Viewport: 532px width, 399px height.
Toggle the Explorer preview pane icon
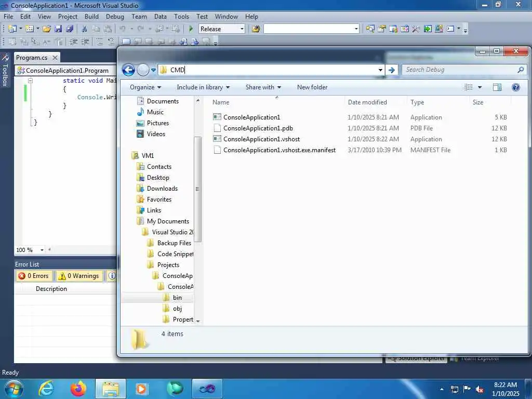pos(497,87)
